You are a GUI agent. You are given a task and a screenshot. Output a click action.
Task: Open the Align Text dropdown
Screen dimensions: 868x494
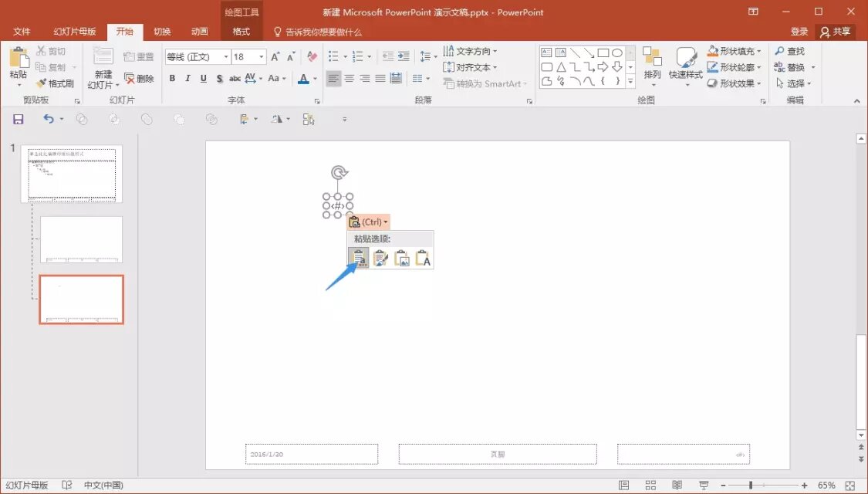coord(470,68)
